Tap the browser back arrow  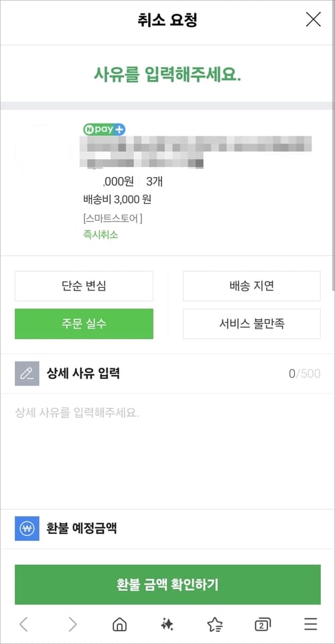pyautogui.click(x=23, y=625)
